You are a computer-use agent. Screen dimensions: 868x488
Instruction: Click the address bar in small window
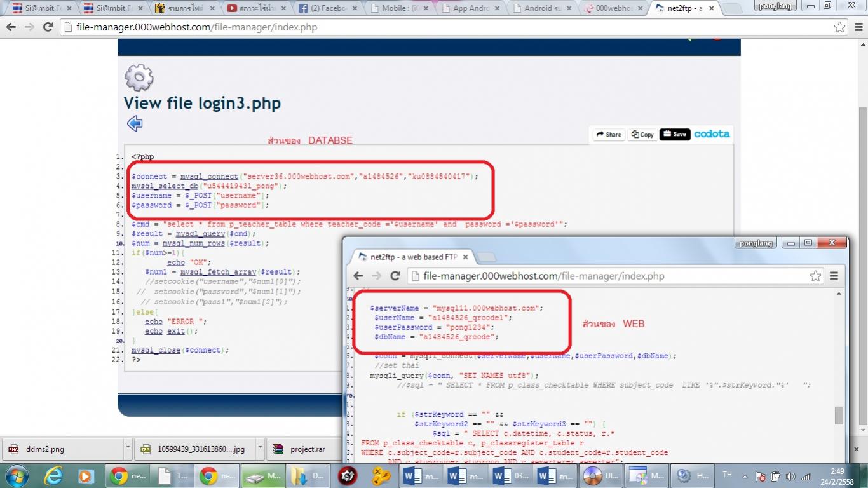pos(615,276)
